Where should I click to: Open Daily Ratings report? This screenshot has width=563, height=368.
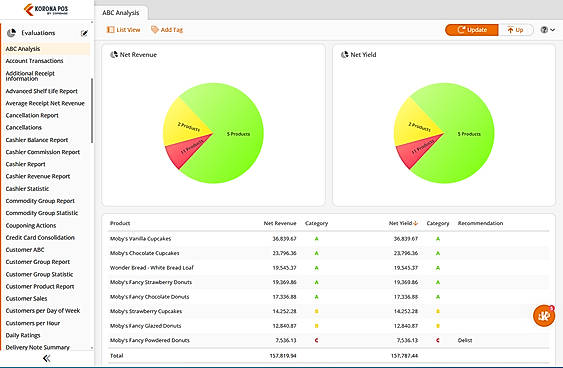(23, 335)
